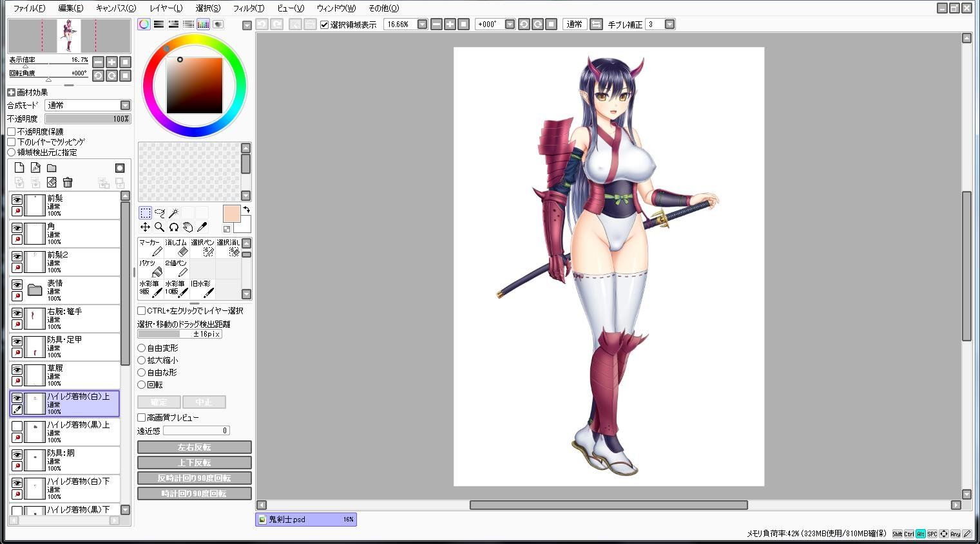Image resolution: width=980 pixels, height=544 pixels.
Task: Select the 自由変形 radio option
Action: (x=142, y=348)
